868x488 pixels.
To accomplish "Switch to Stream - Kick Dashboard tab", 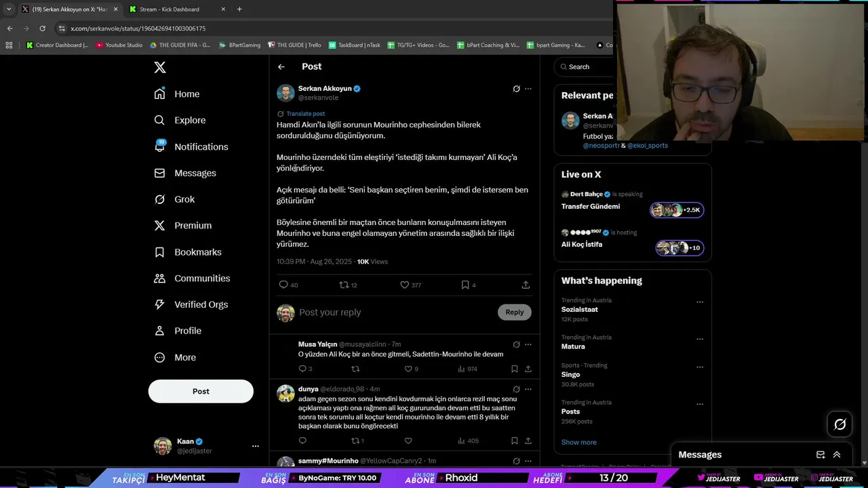I will [x=176, y=9].
